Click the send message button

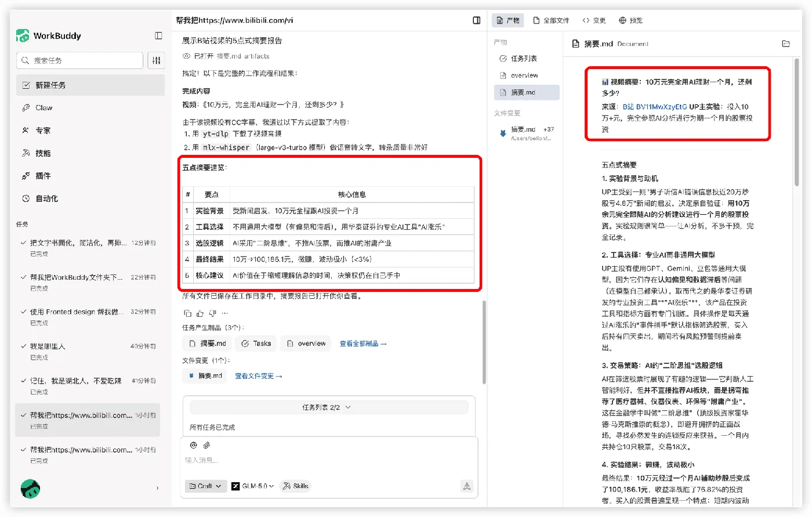pos(467,486)
